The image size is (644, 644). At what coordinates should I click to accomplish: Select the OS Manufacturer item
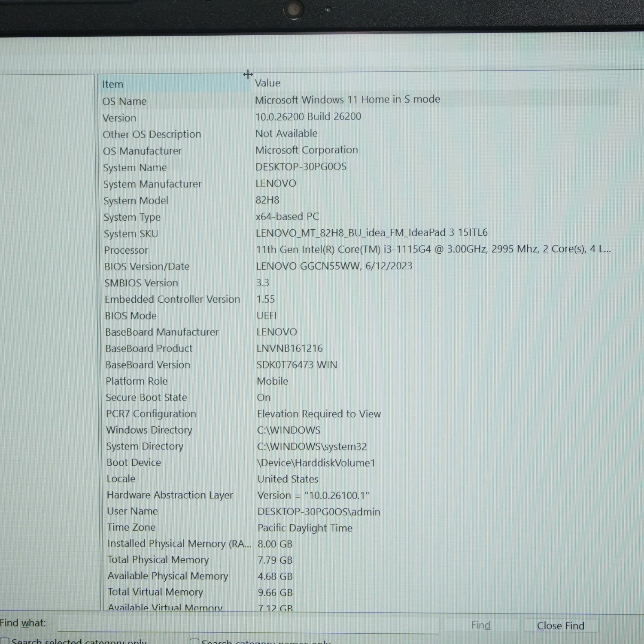coord(142,151)
